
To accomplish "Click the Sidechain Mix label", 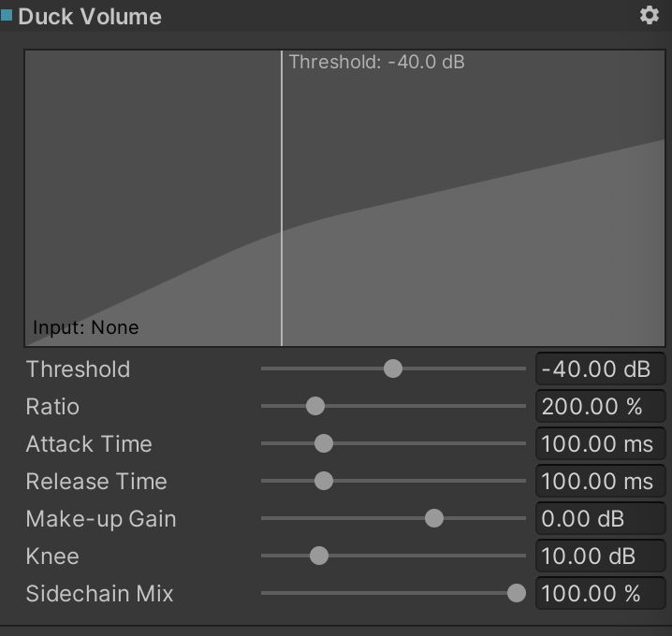I will coord(99,594).
